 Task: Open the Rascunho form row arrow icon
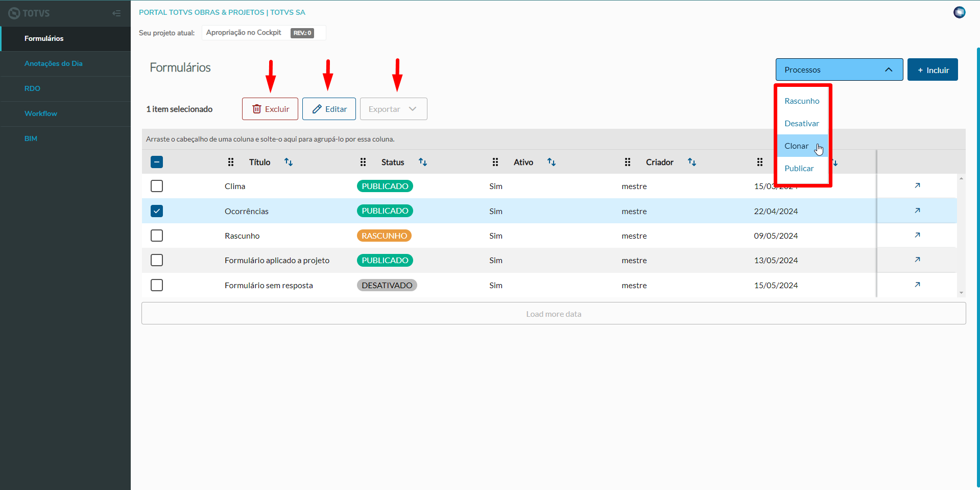(917, 235)
